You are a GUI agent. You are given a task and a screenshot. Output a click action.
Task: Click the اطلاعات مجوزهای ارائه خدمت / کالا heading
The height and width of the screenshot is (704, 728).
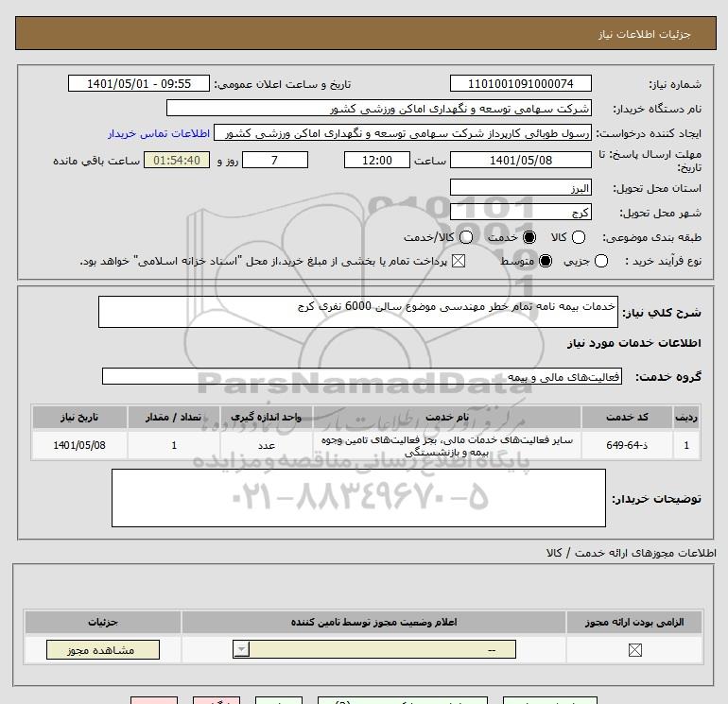631,553
